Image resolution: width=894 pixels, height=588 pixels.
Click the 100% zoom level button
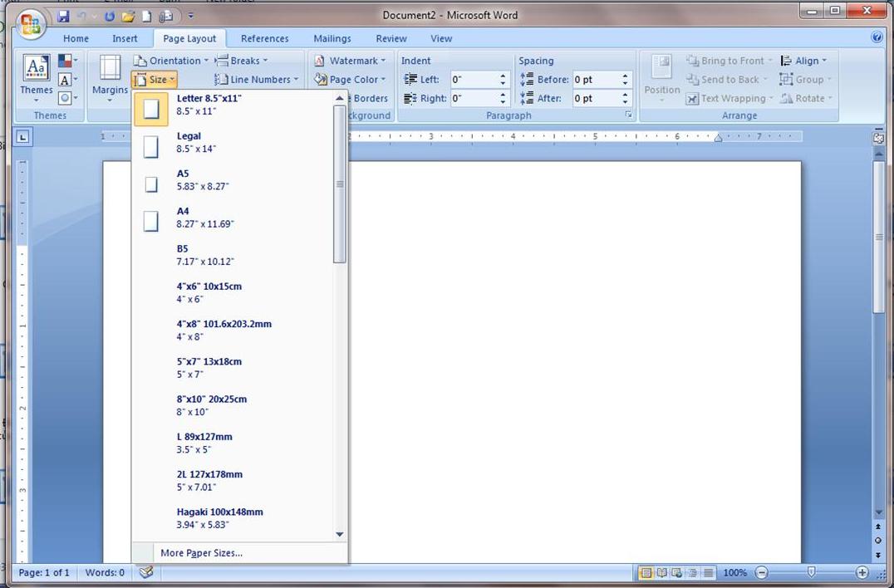pos(735,572)
